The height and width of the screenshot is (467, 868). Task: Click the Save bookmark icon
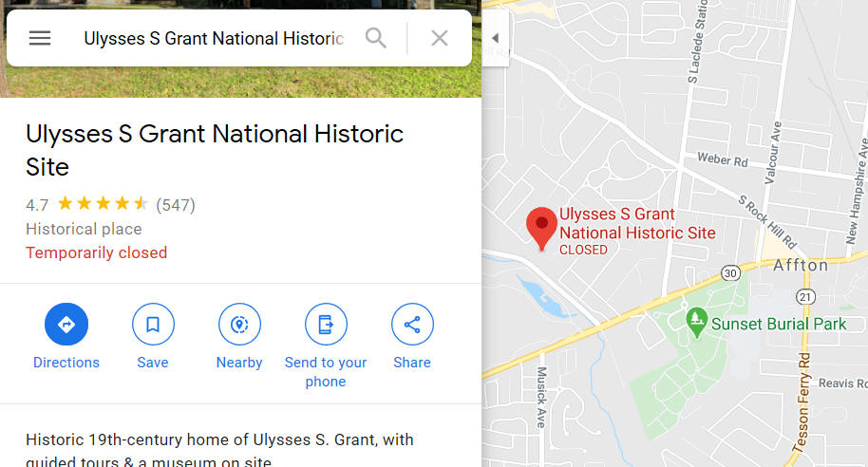point(153,325)
